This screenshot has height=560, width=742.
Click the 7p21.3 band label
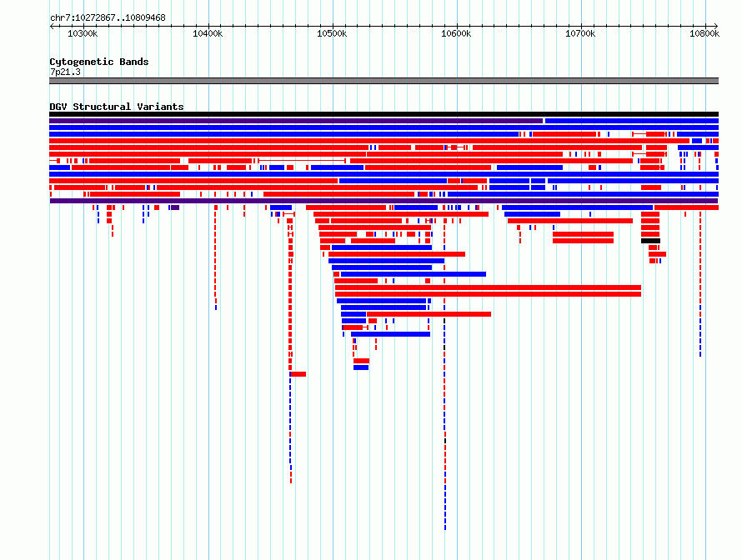[65, 72]
